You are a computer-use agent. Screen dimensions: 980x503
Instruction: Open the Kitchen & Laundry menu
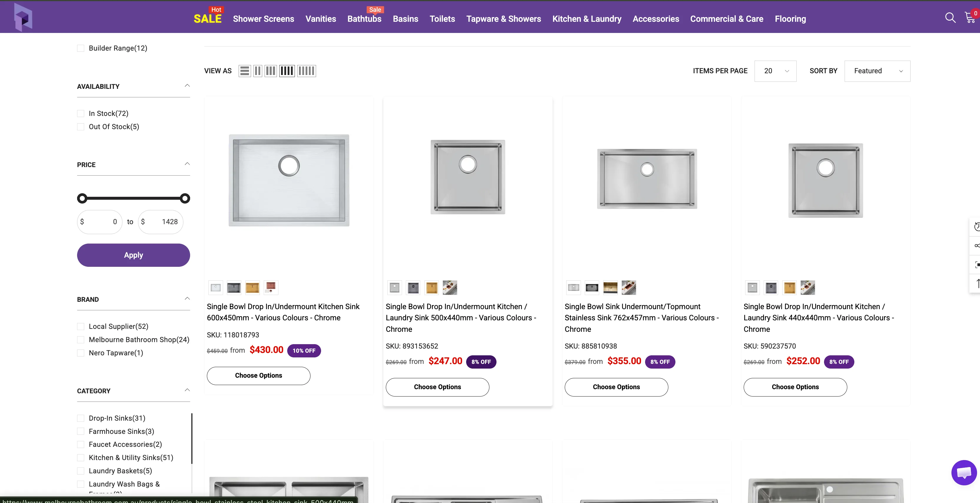click(587, 19)
